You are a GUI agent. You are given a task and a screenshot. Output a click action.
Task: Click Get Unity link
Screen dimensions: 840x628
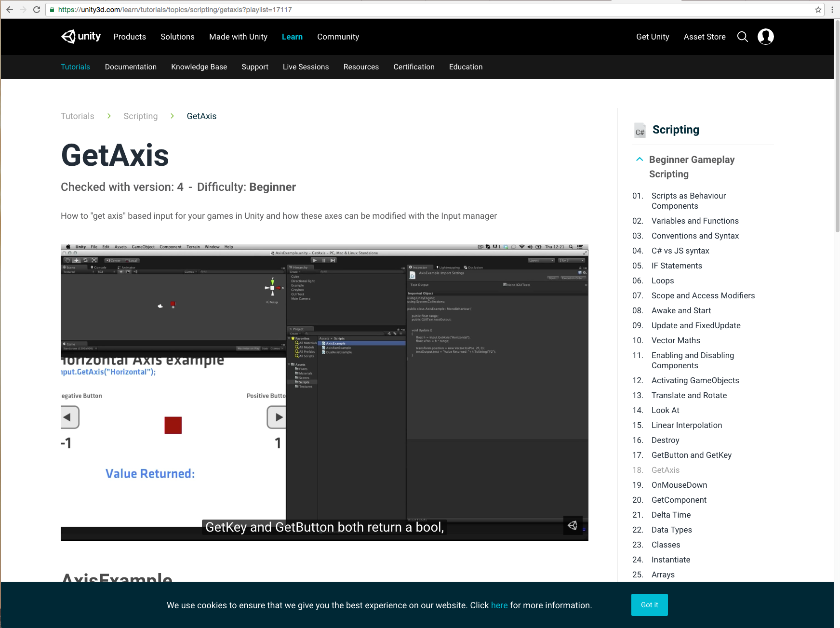[653, 37]
